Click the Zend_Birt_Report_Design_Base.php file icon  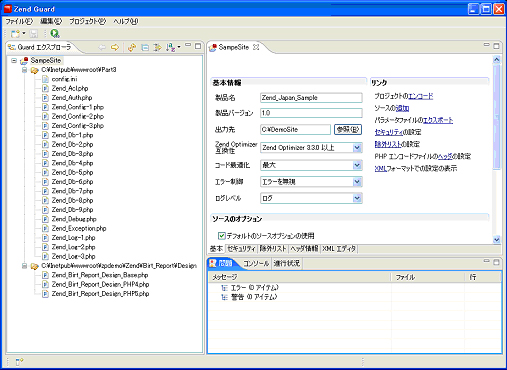click(45, 275)
